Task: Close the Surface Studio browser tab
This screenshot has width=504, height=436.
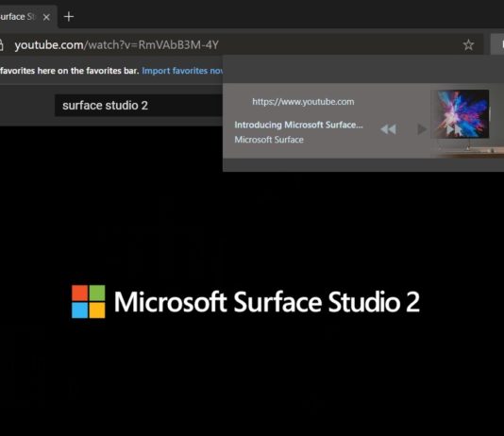Action: tap(46, 17)
